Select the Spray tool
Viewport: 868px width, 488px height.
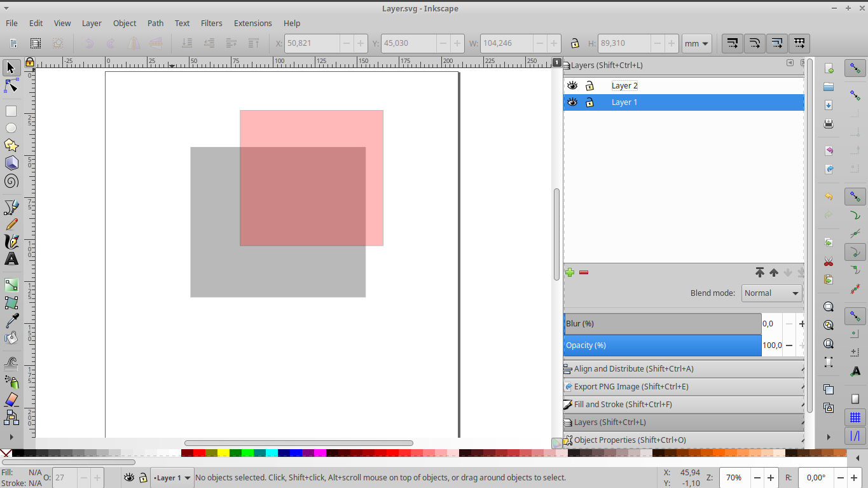pyautogui.click(x=11, y=382)
